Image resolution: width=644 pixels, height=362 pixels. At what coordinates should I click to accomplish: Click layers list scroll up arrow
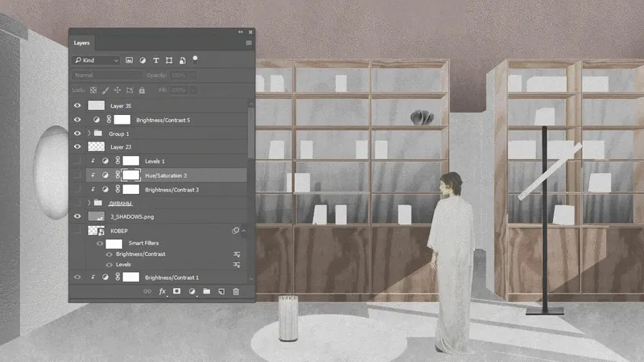(251, 105)
